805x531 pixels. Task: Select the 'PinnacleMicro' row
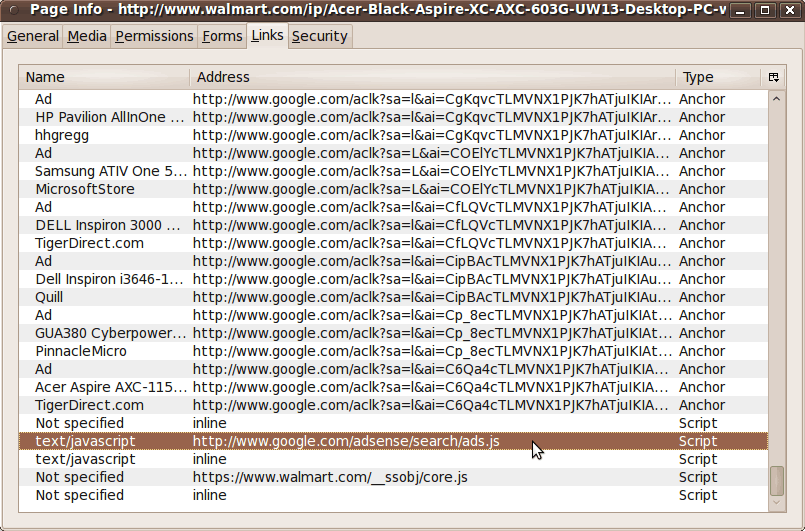click(x=393, y=351)
